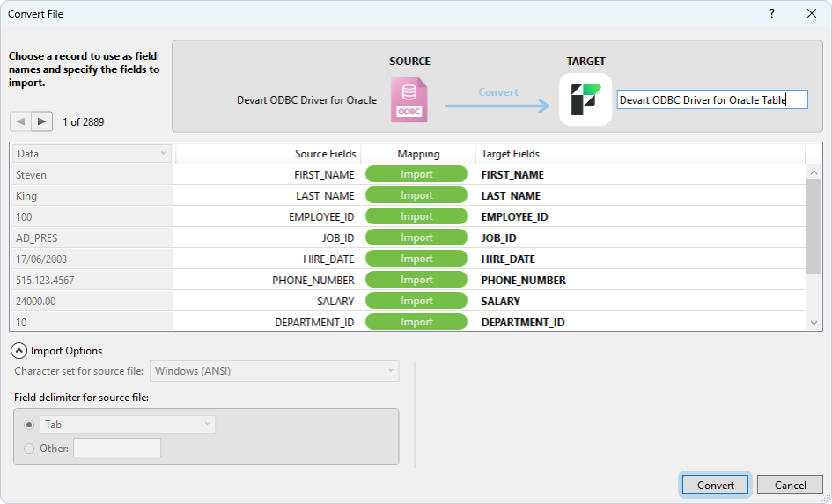
Task: Toggle Import mapping for HIRE_DATE
Action: point(416,259)
